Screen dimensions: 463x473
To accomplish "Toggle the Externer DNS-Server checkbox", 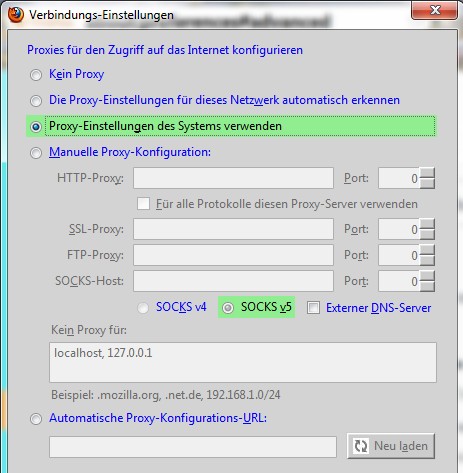I will pos(313,308).
